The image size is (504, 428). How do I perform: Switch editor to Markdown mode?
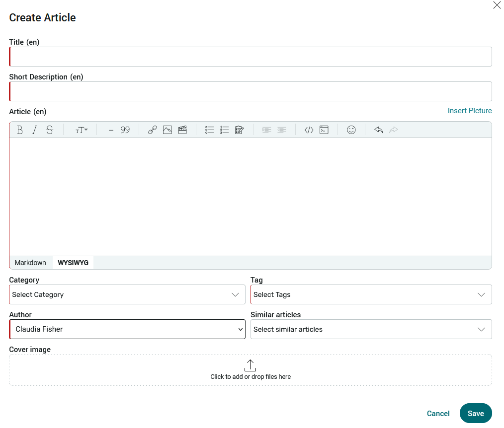click(x=30, y=263)
